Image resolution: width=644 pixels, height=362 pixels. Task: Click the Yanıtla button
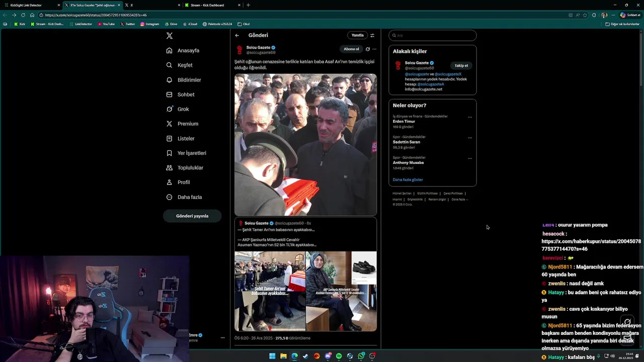click(x=357, y=35)
